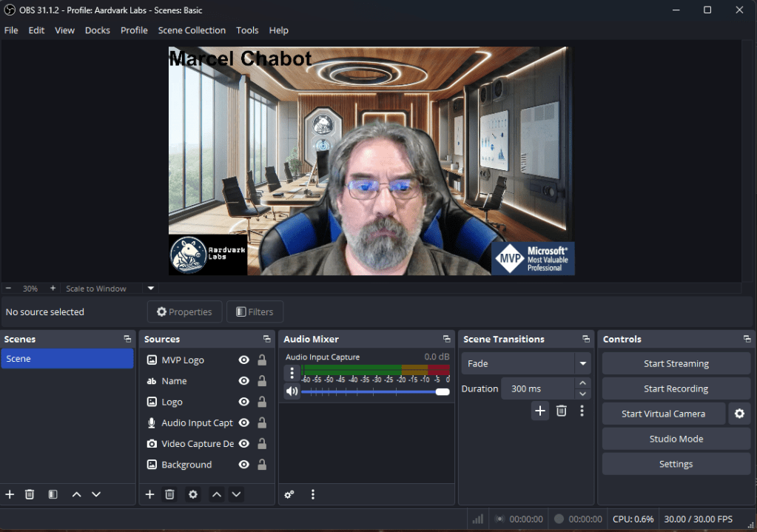Adjust the Audio Input Capture volume slider
This screenshot has width=757, height=532.
(x=443, y=391)
